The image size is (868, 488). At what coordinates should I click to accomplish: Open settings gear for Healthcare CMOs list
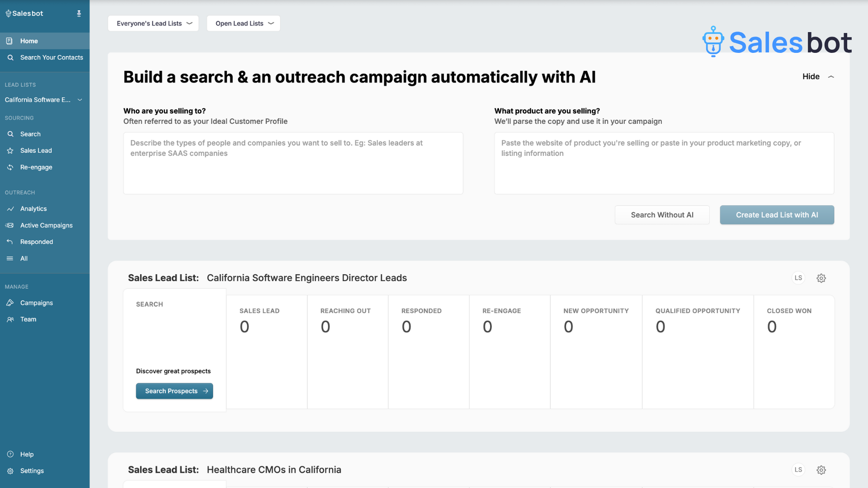click(821, 470)
